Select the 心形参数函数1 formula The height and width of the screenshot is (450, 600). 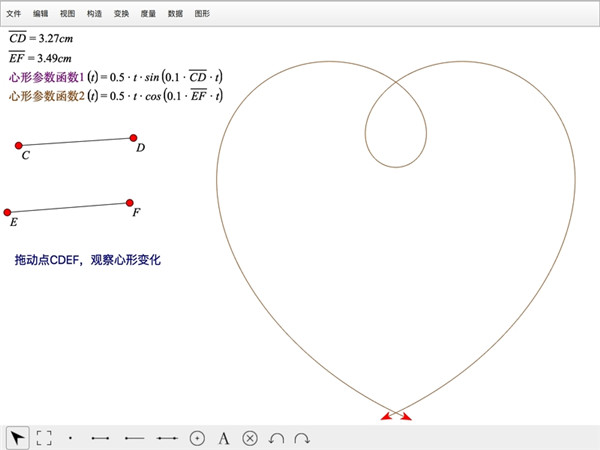tap(116, 77)
